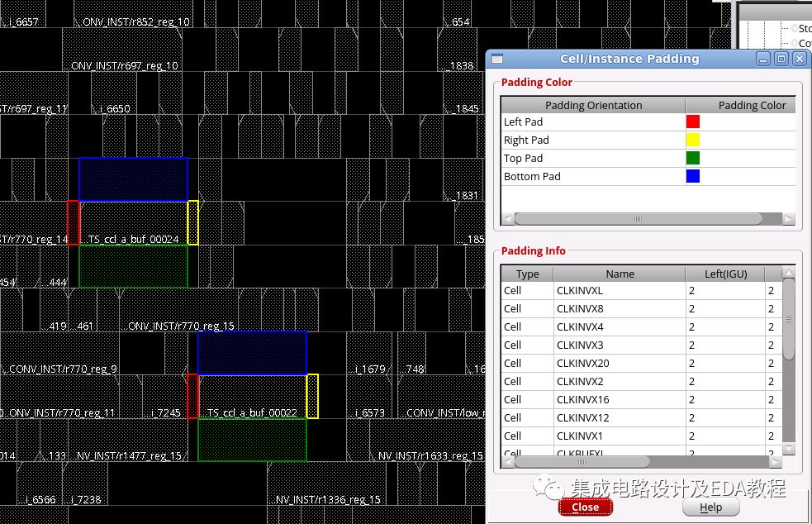The width and height of the screenshot is (812, 524).
Task: Click Padding Info scroll down arrow
Action: (789, 448)
